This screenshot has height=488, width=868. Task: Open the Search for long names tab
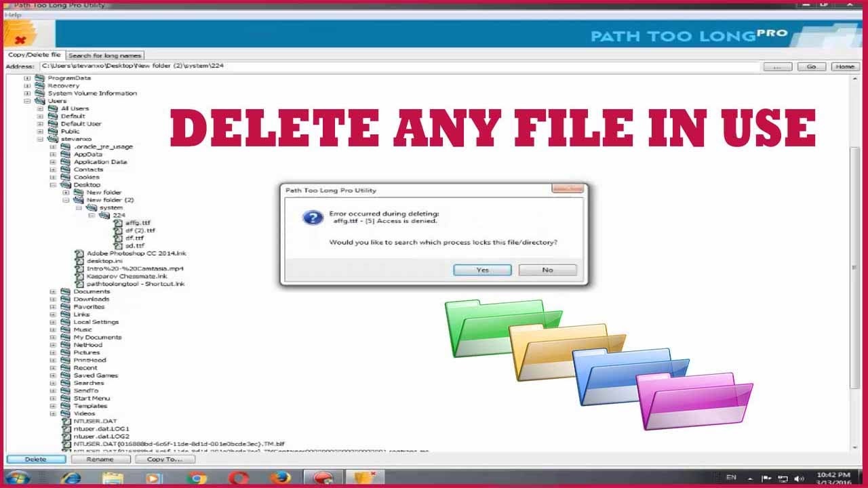point(105,56)
